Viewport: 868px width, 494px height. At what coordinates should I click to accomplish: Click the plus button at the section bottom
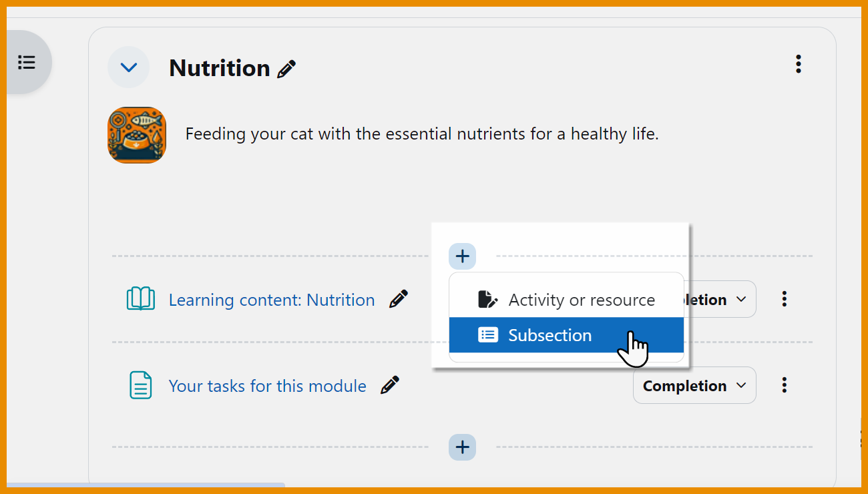[462, 447]
